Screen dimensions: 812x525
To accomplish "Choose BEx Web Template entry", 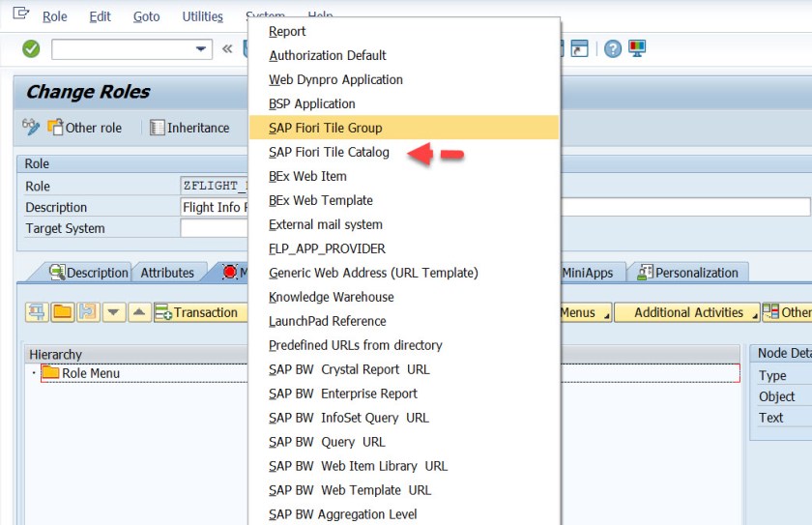I will coord(404,200).
